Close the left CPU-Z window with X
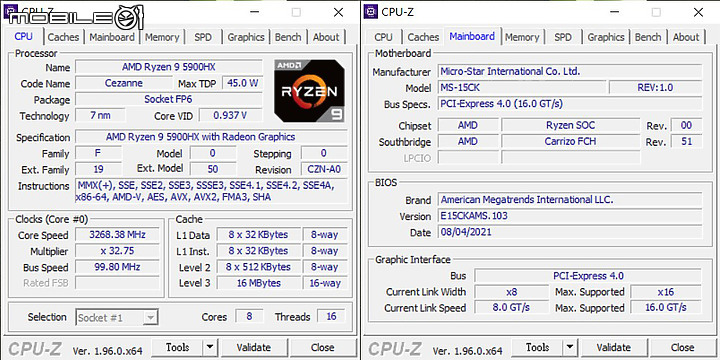 click(x=338, y=12)
